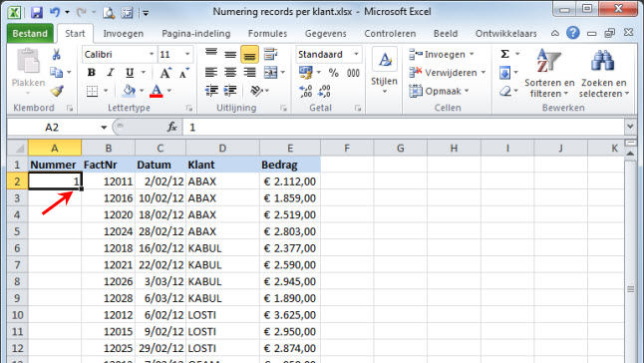Click the percent style icon
644x363 pixels.
pyautogui.click(x=334, y=73)
